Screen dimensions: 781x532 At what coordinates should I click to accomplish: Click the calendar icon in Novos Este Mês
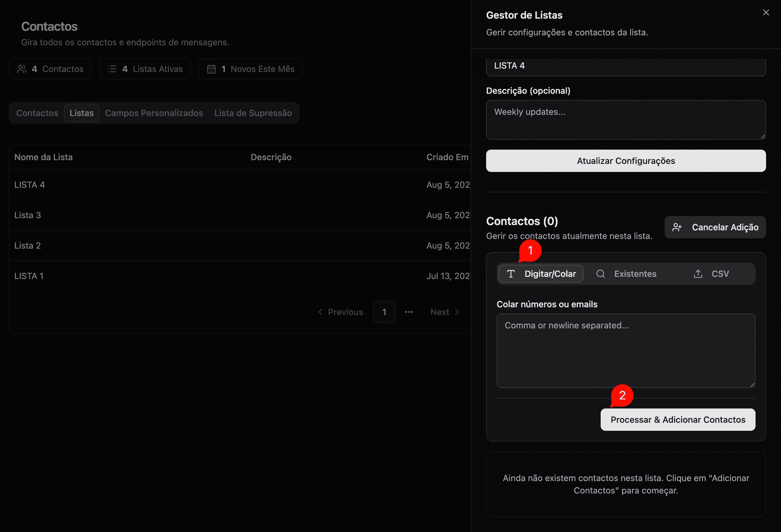coord(211,69)
